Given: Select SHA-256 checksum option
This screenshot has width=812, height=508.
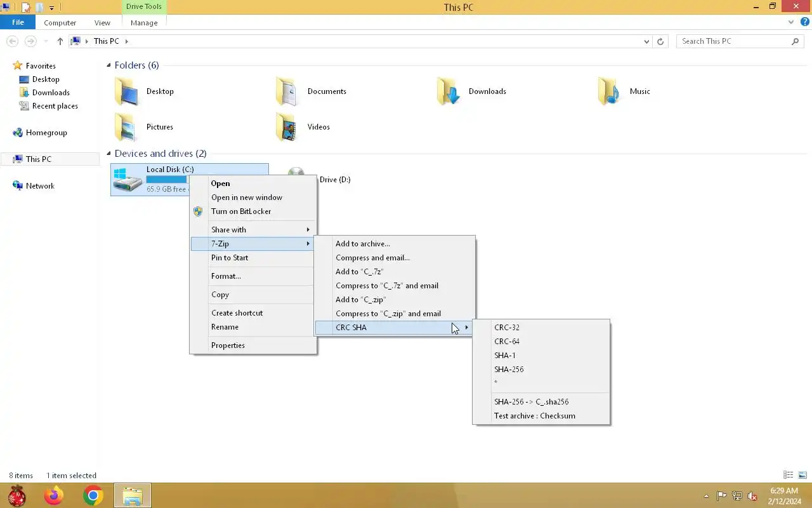Looking at the screenshot, I should [541, 370].
